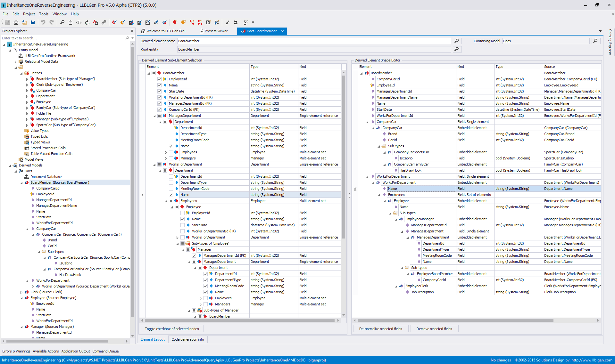615x364 pixels.
Task: Click the red diamond pencil edit icon
Action: (x=114, y=22)
